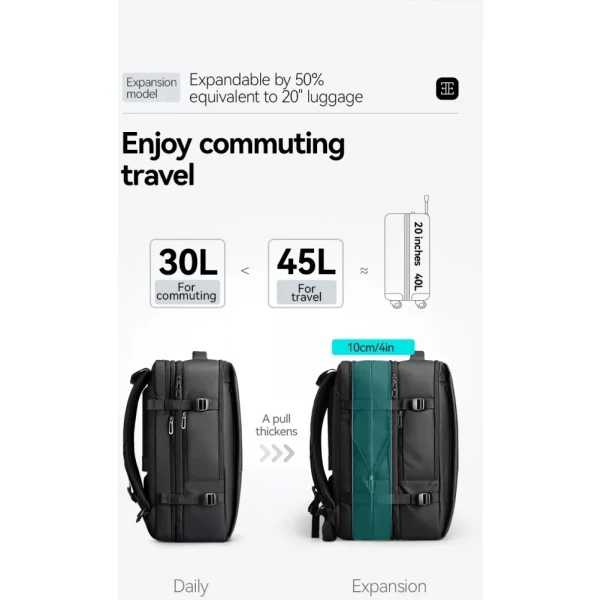This screenshot has width=600, height=600.
Task: Click the For travel gray label
Action: coord(306,293)
